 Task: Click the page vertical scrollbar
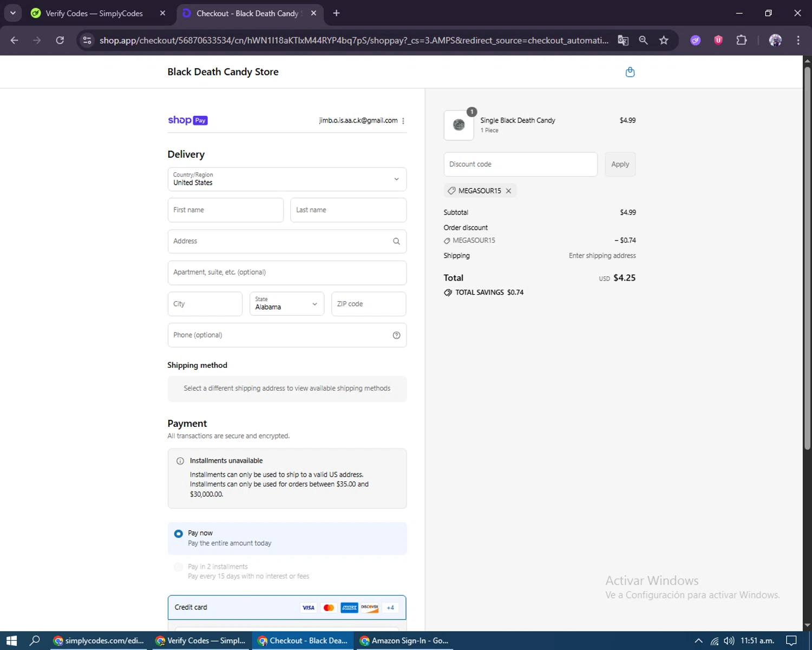tap(807, 257)
